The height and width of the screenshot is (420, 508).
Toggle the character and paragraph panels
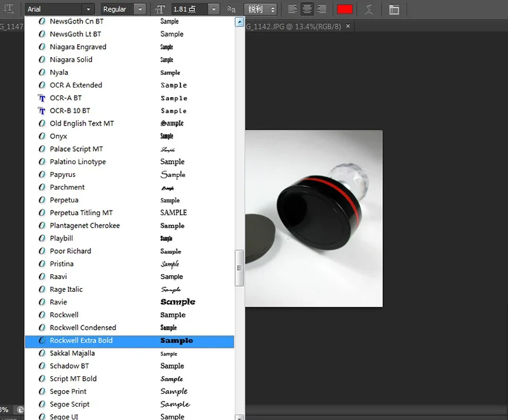click(x=394, y=10)
